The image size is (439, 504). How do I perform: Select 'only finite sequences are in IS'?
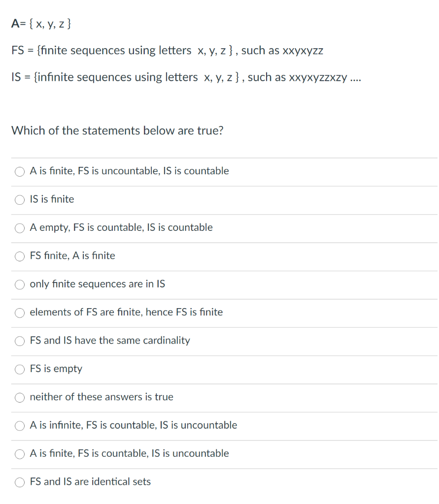coord(19,284)
